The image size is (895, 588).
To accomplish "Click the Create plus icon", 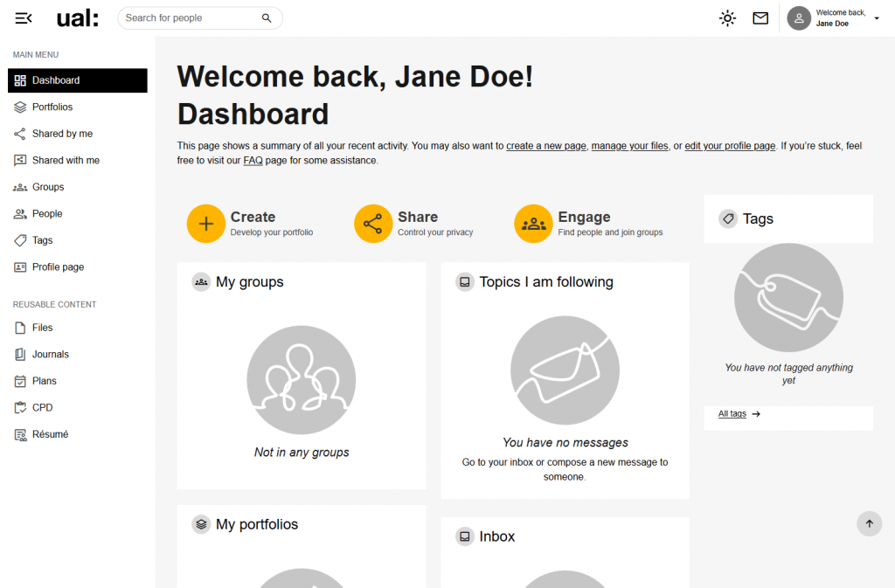I will coord(206,224).
